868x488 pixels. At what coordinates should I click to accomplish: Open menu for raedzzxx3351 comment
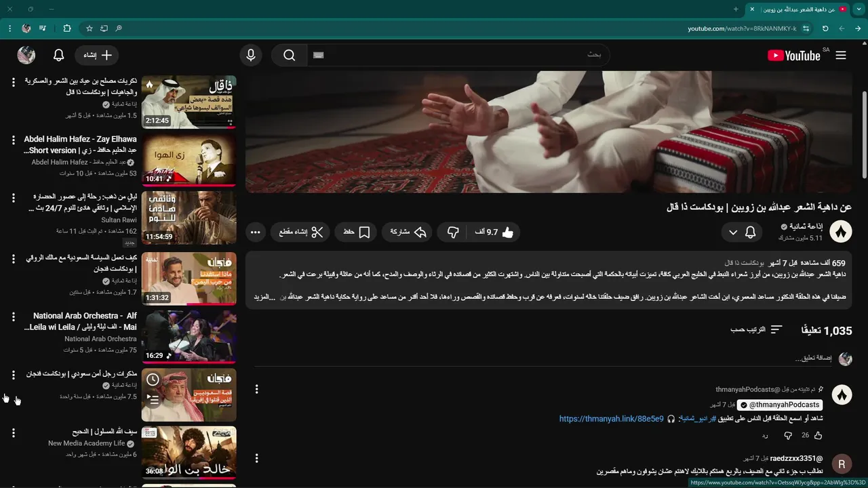coord(256,459)
